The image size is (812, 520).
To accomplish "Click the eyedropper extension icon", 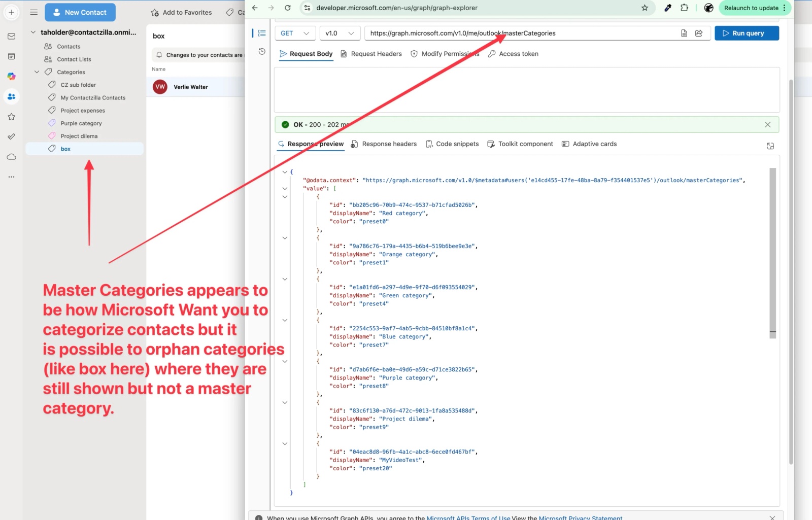I will pyautogui.click(x=668, y=8).
